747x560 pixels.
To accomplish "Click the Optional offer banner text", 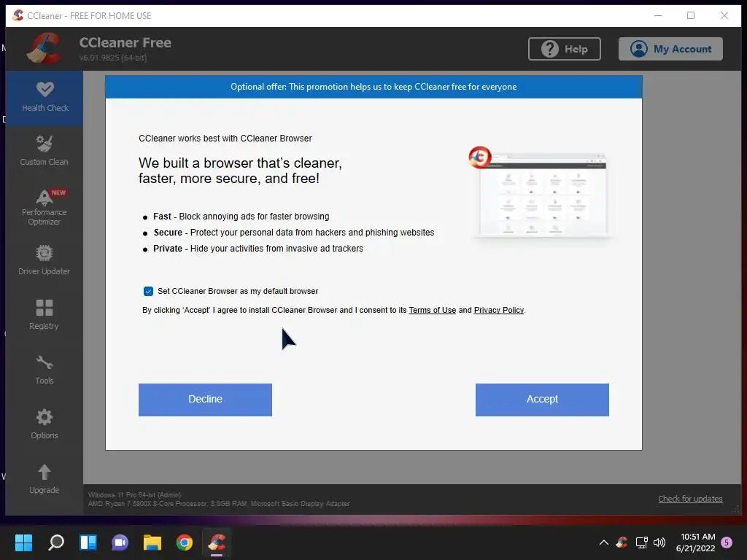I will (x=373, y=87).
